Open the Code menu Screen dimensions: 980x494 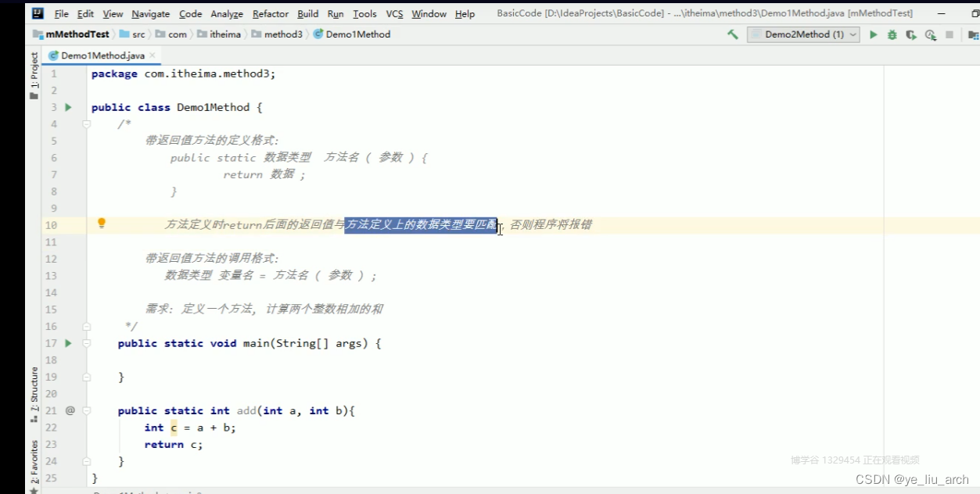click(190, 14)
